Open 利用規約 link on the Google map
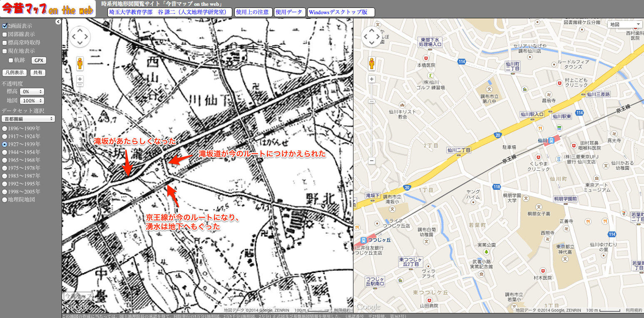This screenshot has height=318, width=644. (x=634, y=310)
